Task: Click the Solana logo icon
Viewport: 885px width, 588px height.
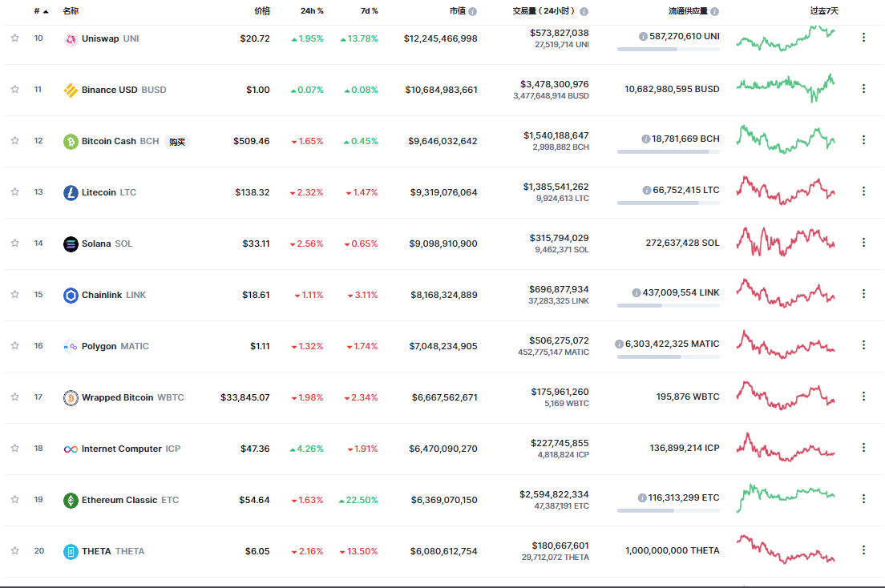Action: pyautogui.click(x=71, y=244)
